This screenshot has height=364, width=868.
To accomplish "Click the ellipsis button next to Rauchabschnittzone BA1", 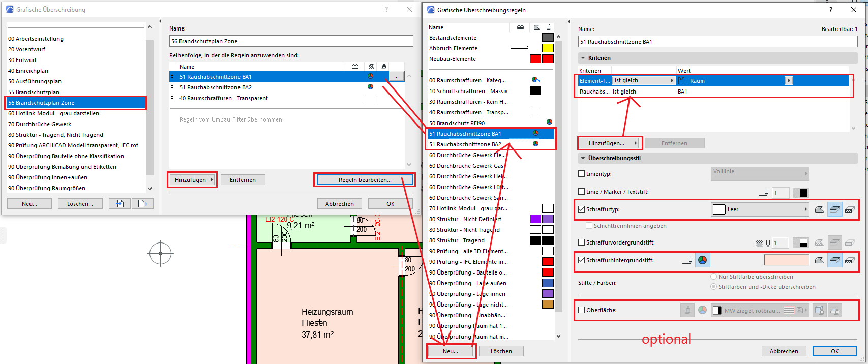I will (397, 77).
